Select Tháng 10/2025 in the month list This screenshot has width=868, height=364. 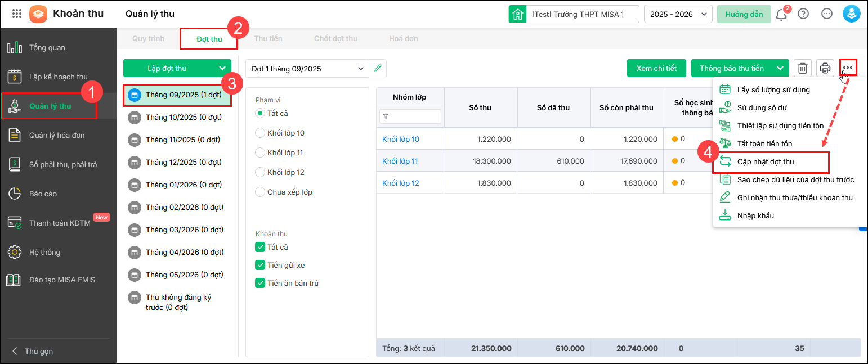pyautogui.click(x=183, y=117)
